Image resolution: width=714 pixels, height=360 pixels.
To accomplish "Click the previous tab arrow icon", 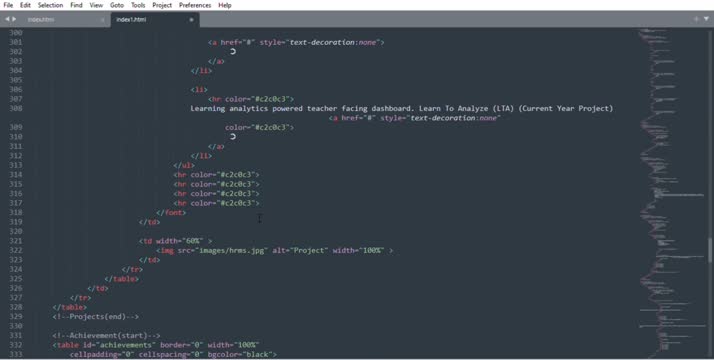I will tap(7, 19).
